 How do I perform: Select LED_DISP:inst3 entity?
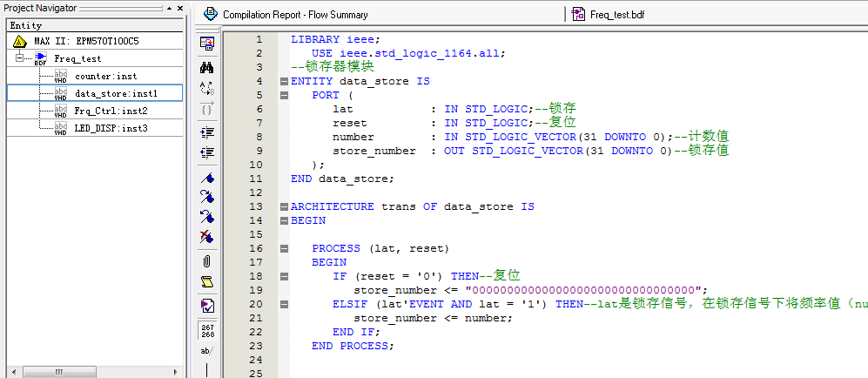[111, 128]
